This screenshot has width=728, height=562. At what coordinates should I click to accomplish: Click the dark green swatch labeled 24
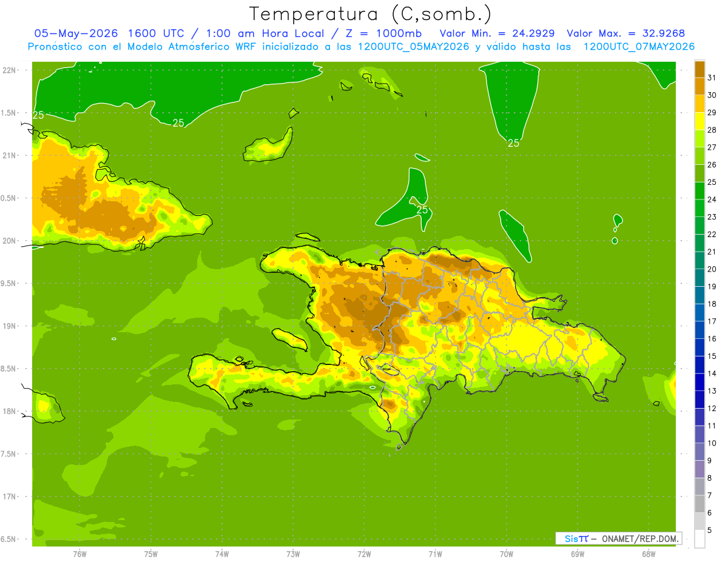699,191
